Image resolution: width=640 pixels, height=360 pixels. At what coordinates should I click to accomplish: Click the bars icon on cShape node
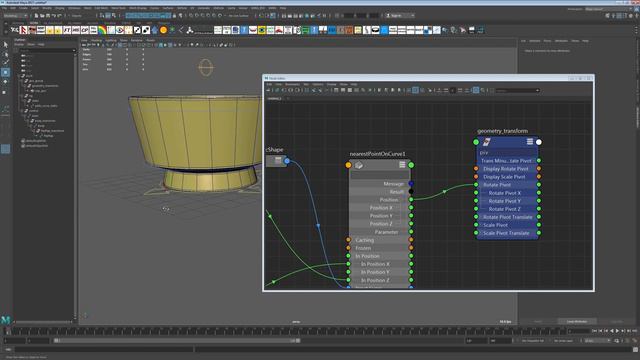[278, 160]
